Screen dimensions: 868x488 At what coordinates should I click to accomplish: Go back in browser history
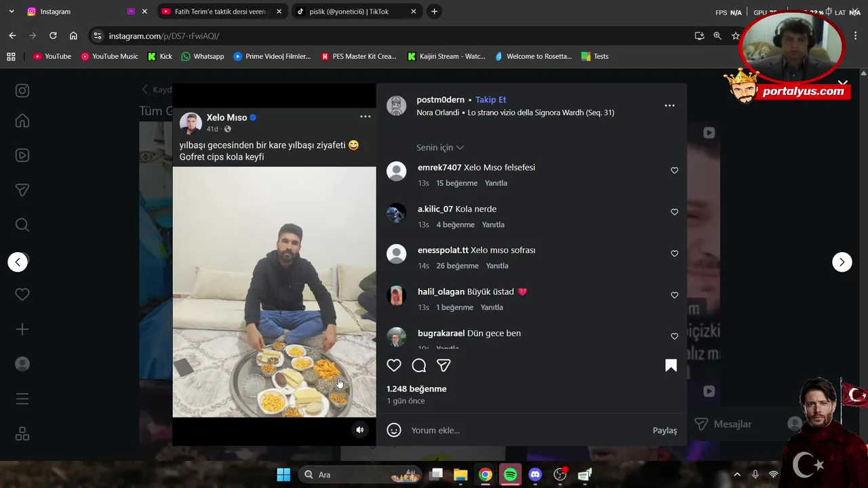[12, 36]
